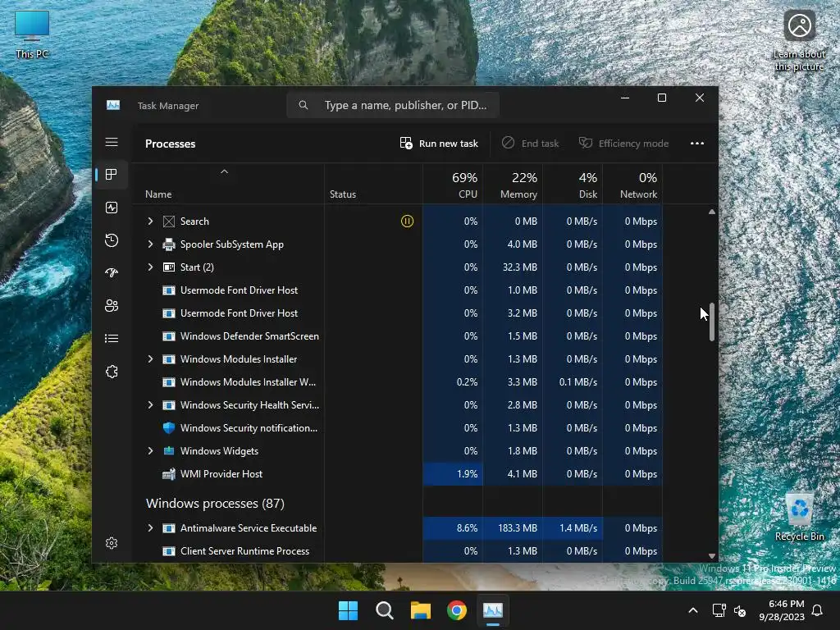The image size is (840, 630).
Task: Click the suspended status icon for Search
Action: 407,221
